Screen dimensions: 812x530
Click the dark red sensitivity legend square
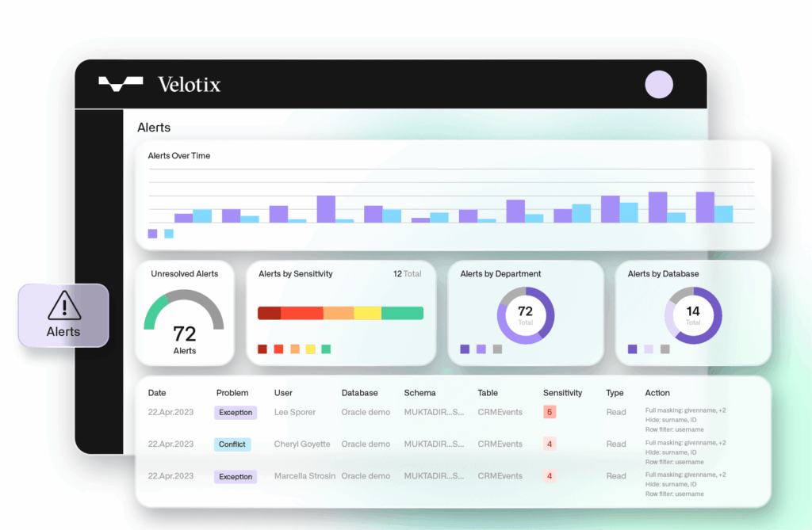click(x=262, y=349)
